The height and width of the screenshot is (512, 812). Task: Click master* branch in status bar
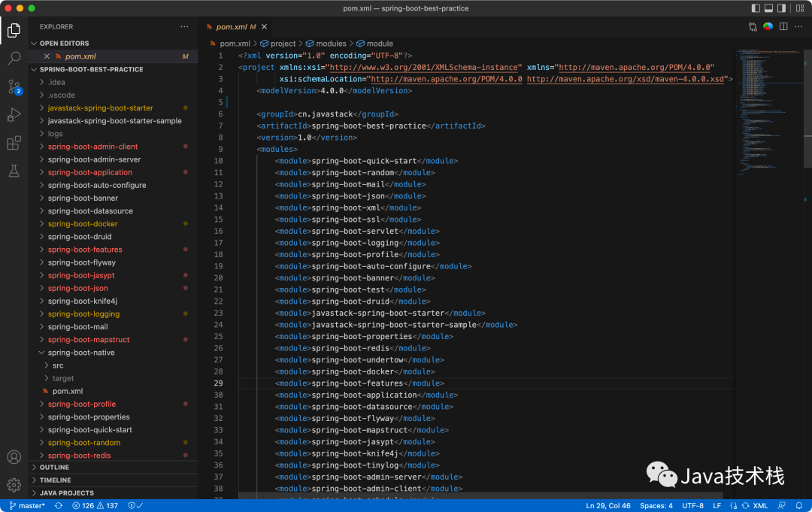click(27, 506)
